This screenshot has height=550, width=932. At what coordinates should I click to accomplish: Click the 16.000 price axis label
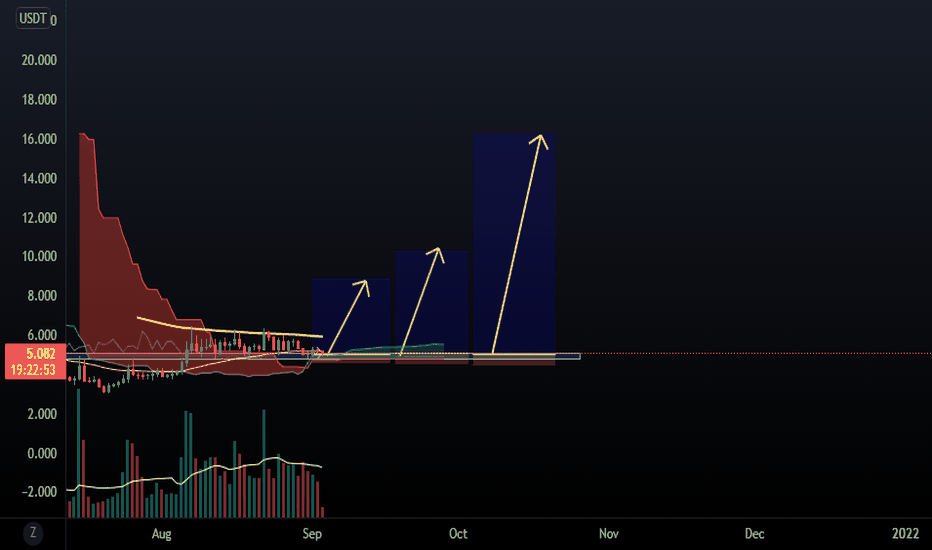(x=39, y=139)
